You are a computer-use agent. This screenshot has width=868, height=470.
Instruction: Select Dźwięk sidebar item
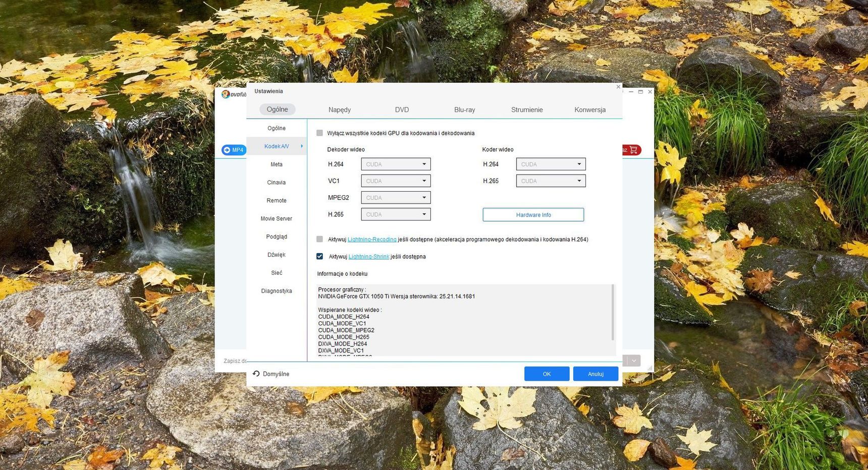(277, 255)
